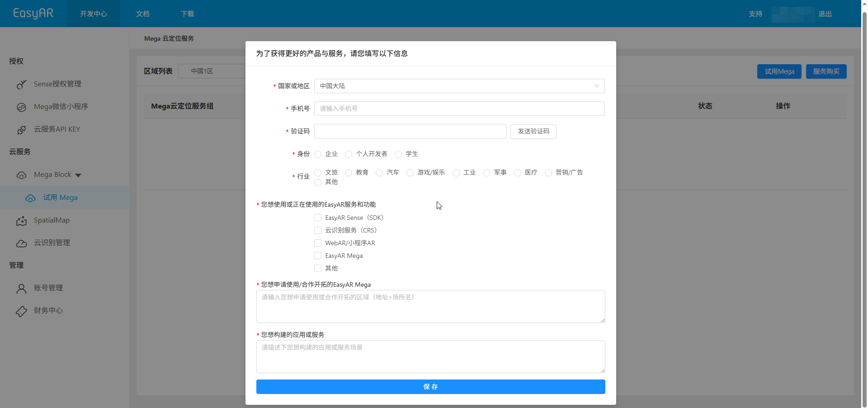Check the EasyAR Sense (SDK) checkbox

(318, 218)
